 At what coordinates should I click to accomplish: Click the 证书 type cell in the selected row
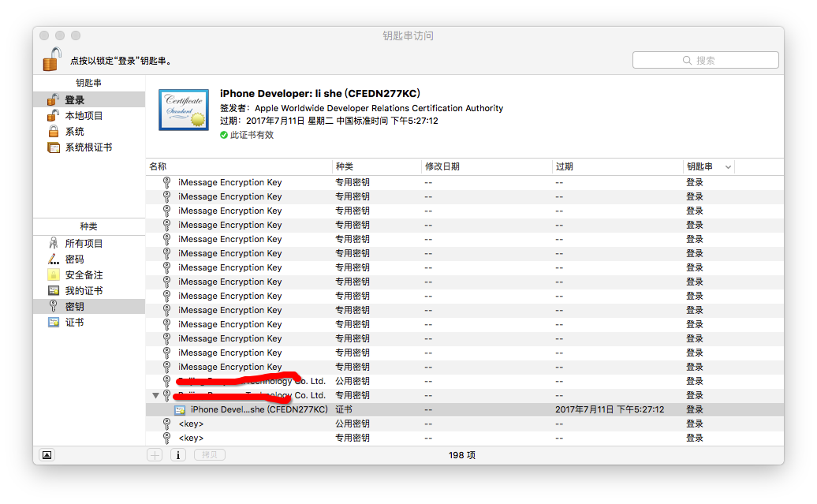pos(344,409)
